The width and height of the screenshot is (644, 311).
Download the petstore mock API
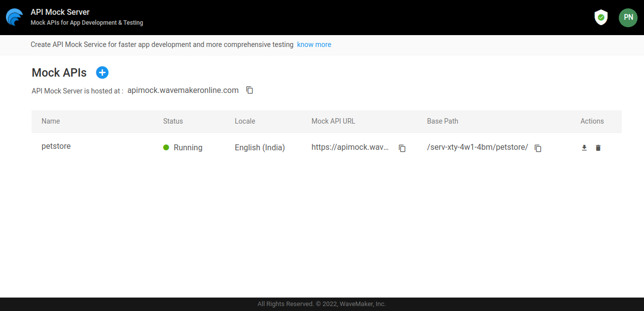coord(584,148)
